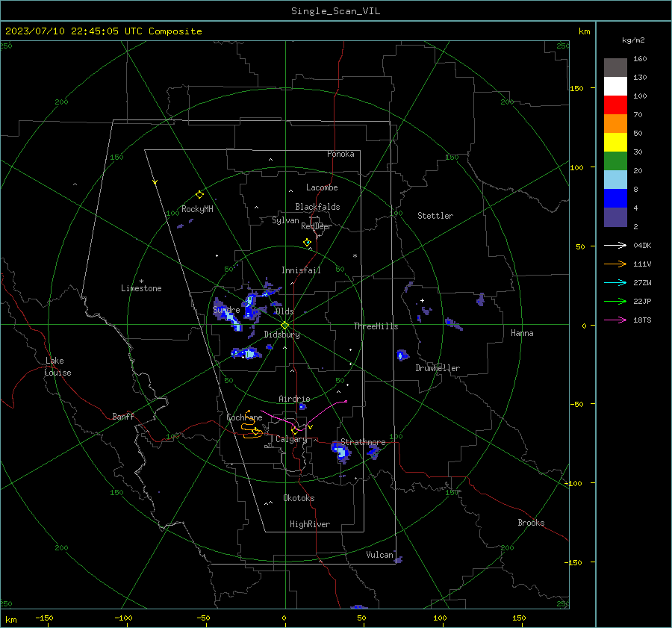
Task: Click the 04DK legend label
Action: click(642, 245)
